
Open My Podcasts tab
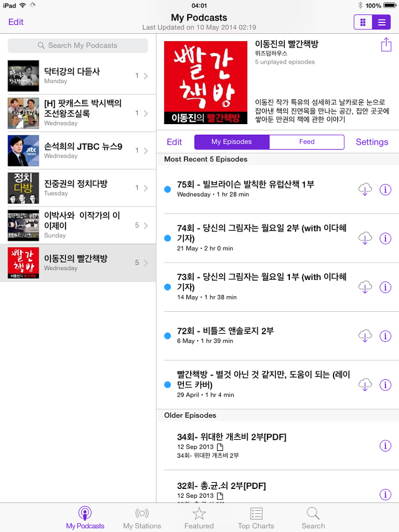(85, 518)
